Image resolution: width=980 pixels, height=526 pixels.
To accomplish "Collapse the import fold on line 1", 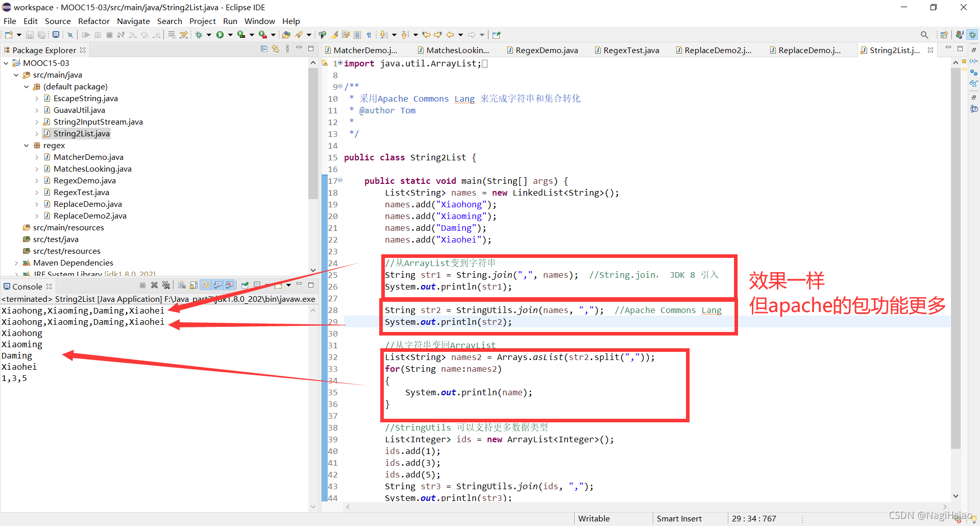I will tap(340, 63).
